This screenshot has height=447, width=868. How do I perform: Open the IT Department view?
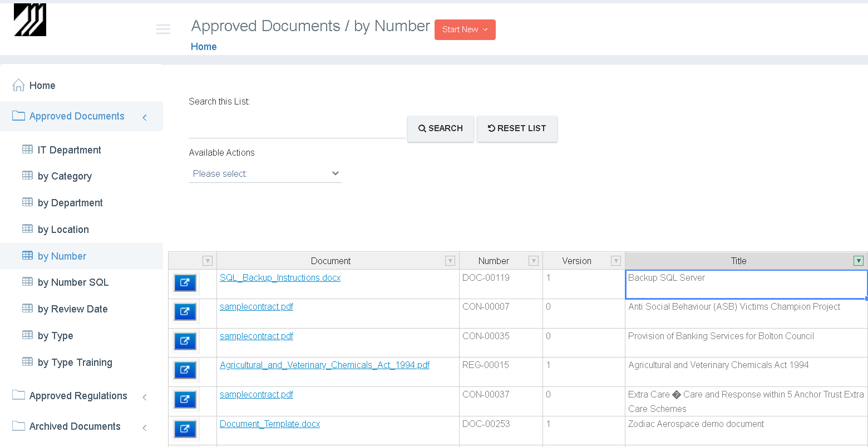70,150
